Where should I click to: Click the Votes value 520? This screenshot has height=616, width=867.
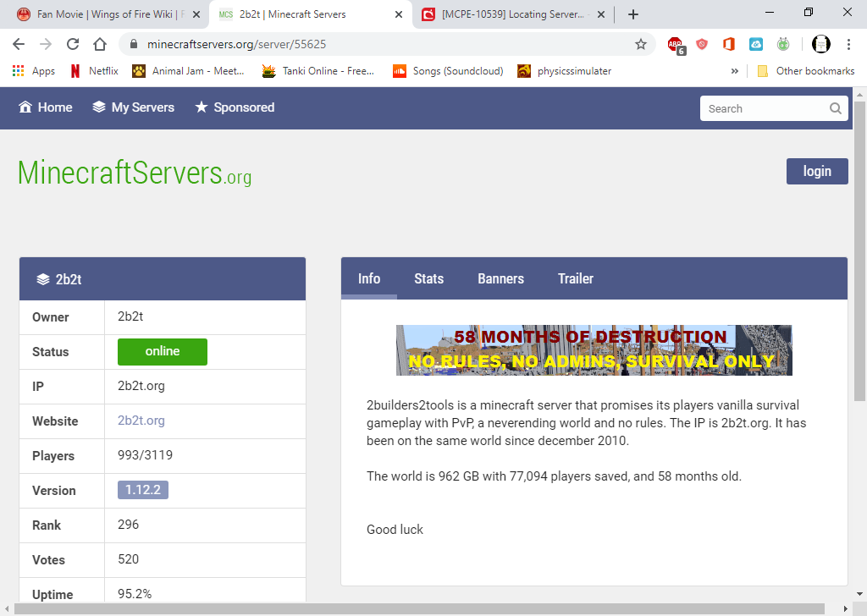(129, 559)
